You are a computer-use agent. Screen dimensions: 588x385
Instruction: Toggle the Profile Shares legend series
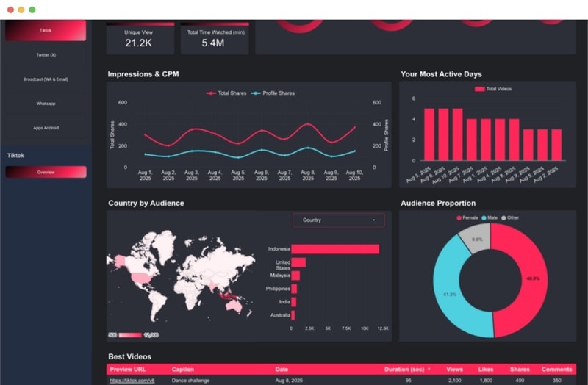coord(273,93)
